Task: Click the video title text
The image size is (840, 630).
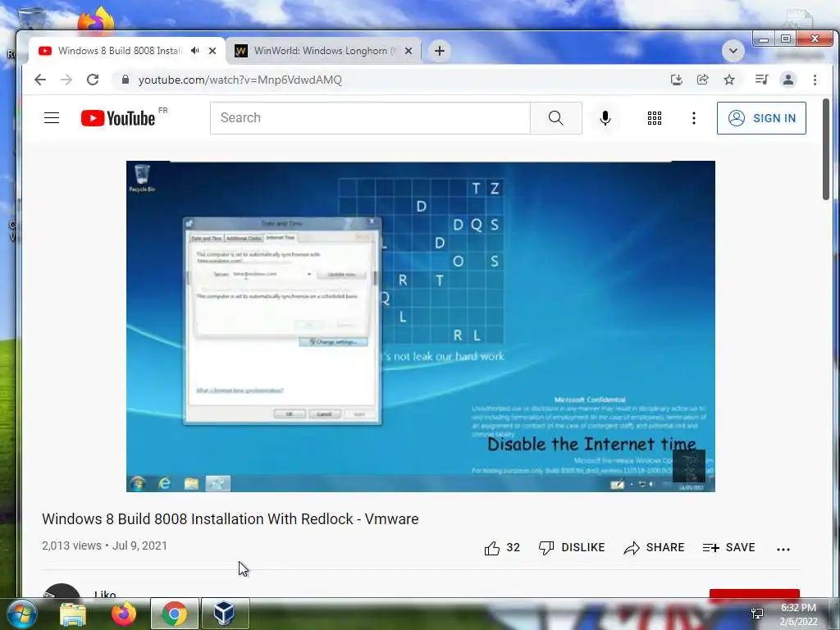Action: 231,518
